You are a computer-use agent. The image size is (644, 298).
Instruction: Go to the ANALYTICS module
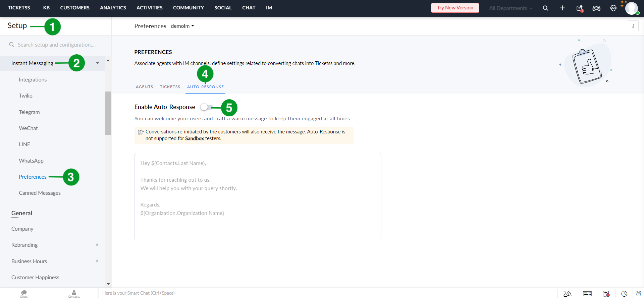113,8
